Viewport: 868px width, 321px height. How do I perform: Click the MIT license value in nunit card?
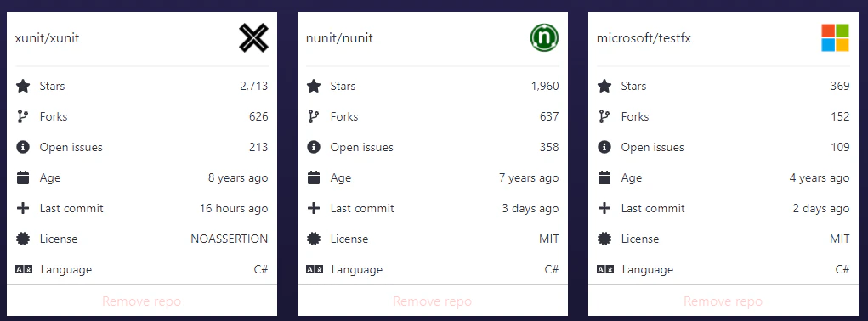[548, 239]
